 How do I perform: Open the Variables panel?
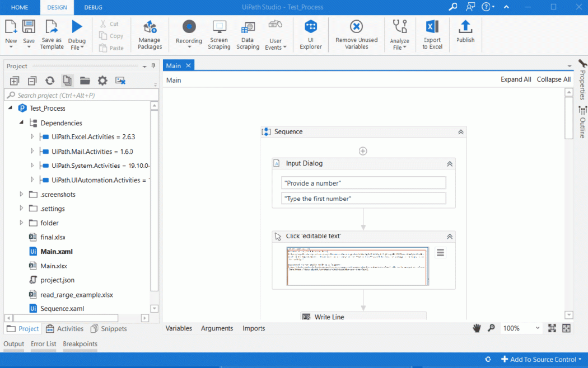tap(179, 328)
